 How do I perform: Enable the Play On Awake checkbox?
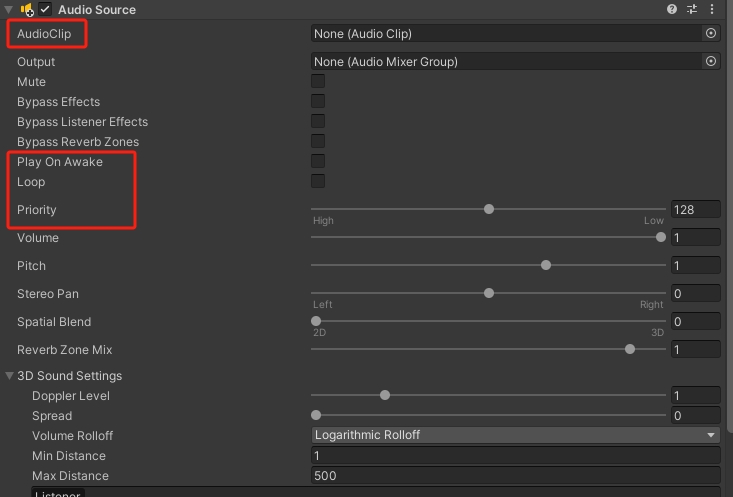click(318, 161)
